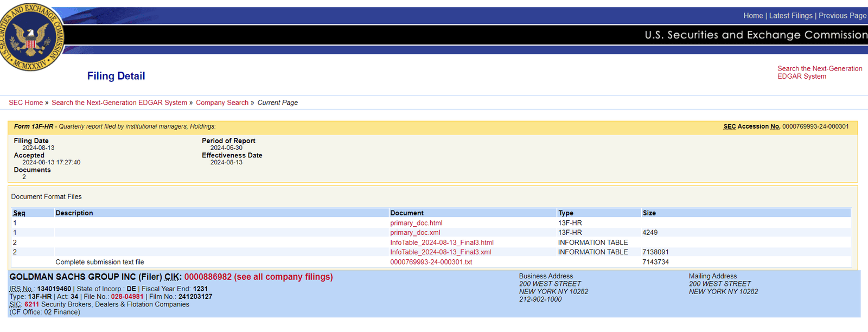This screenshot has width=868, height=332.
Task: Open complete submission text file 0000769993-24-000301.txt
Action: point(431,262)
